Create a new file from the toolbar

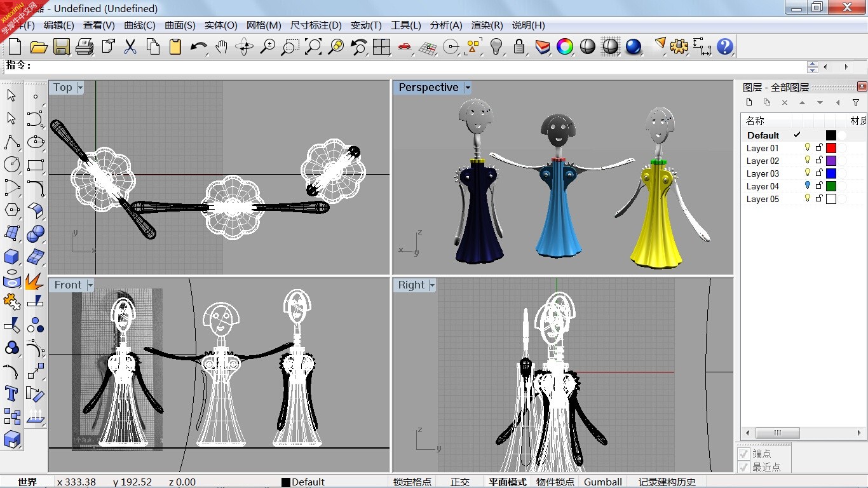[x=15, y=46]
